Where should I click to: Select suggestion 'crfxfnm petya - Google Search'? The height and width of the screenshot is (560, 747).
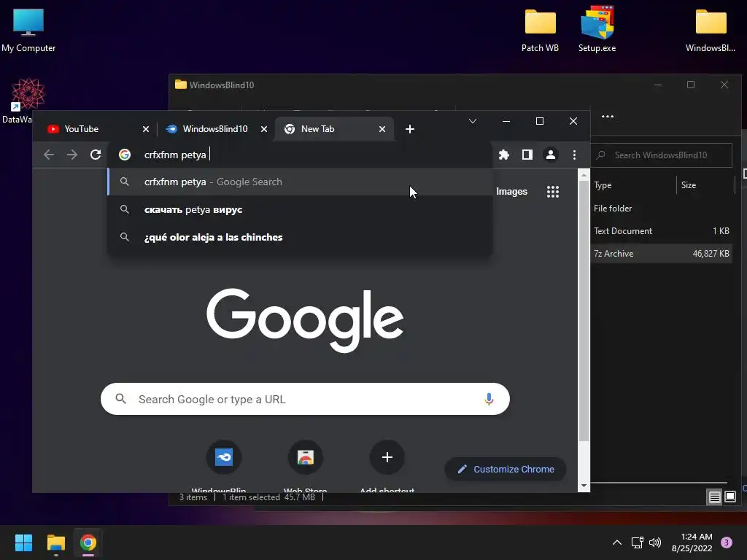click(x=300, y=182)
